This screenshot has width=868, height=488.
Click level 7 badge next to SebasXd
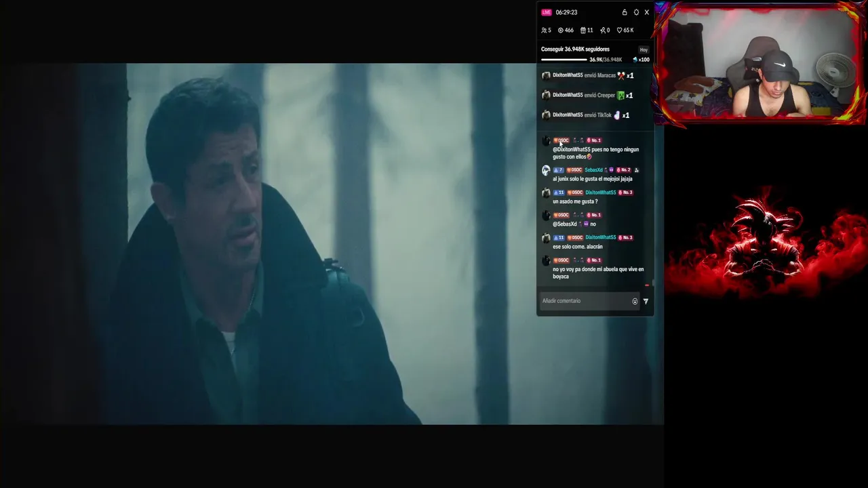(x=558, y=170)
